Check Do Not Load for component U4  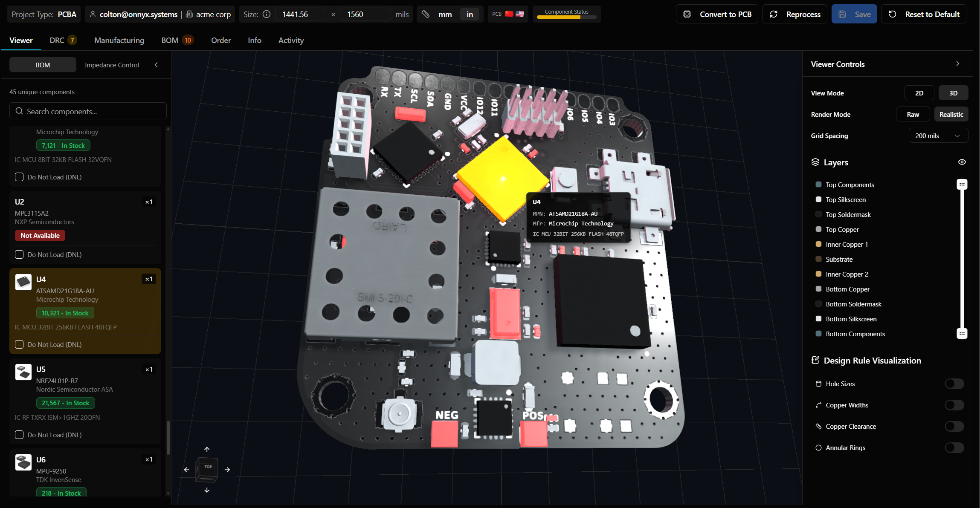[19, 344]
